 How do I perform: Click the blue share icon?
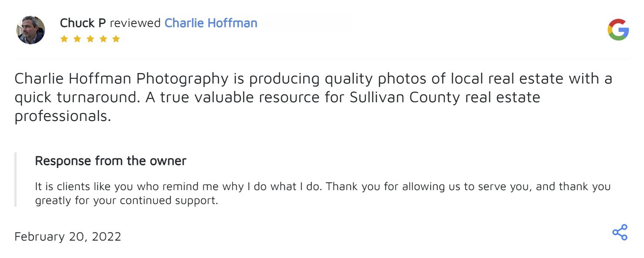coord(620,232)
